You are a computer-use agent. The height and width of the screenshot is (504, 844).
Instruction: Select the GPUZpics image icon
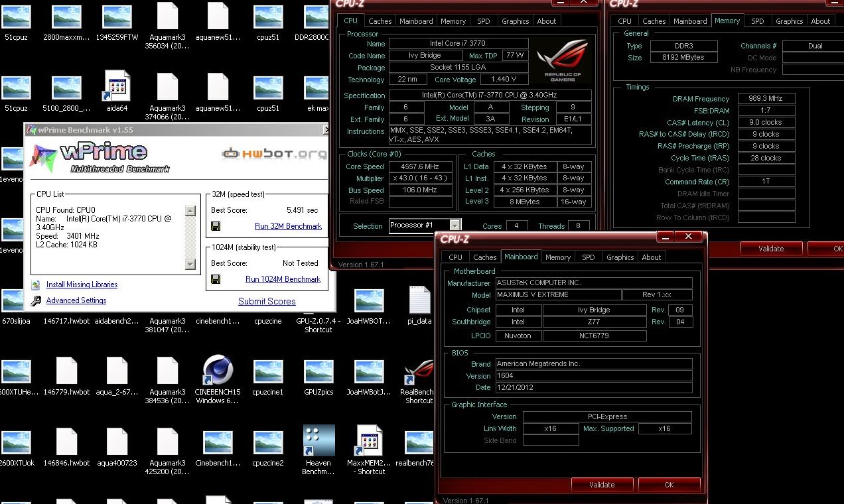pos(318,371)
